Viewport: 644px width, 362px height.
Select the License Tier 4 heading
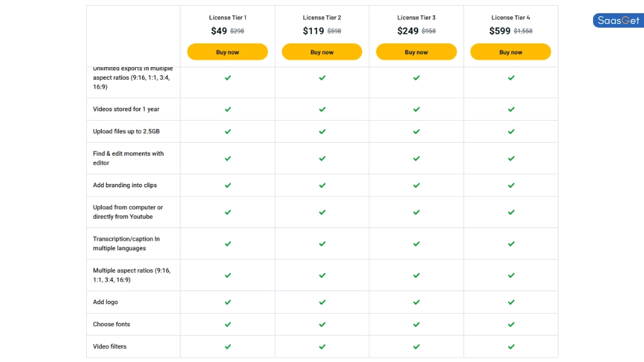pos(511,18)
